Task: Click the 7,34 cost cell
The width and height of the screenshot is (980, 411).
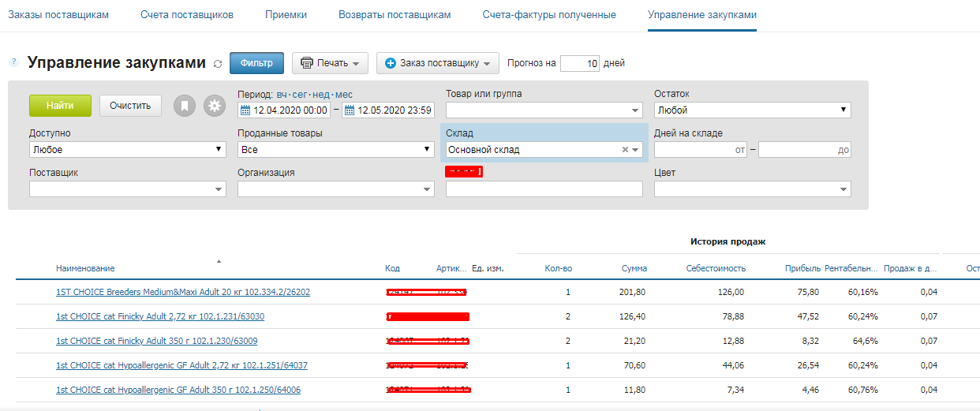Action: coord(734,390)
